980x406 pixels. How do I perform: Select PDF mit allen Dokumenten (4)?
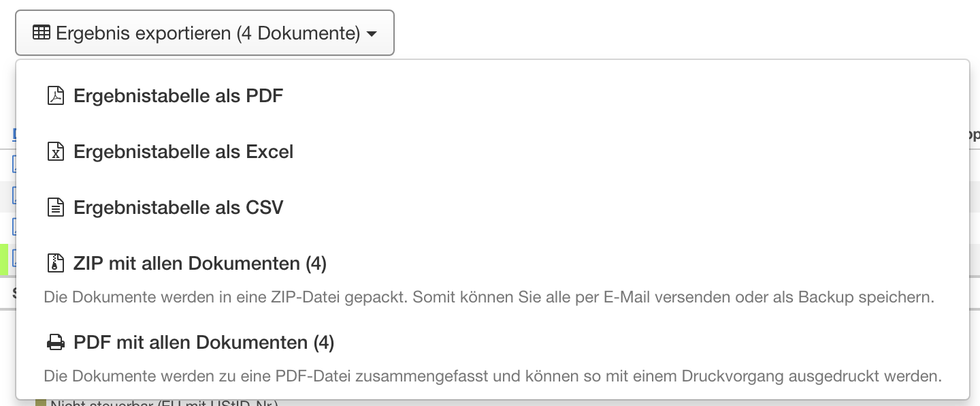click(x=203, y=343)
